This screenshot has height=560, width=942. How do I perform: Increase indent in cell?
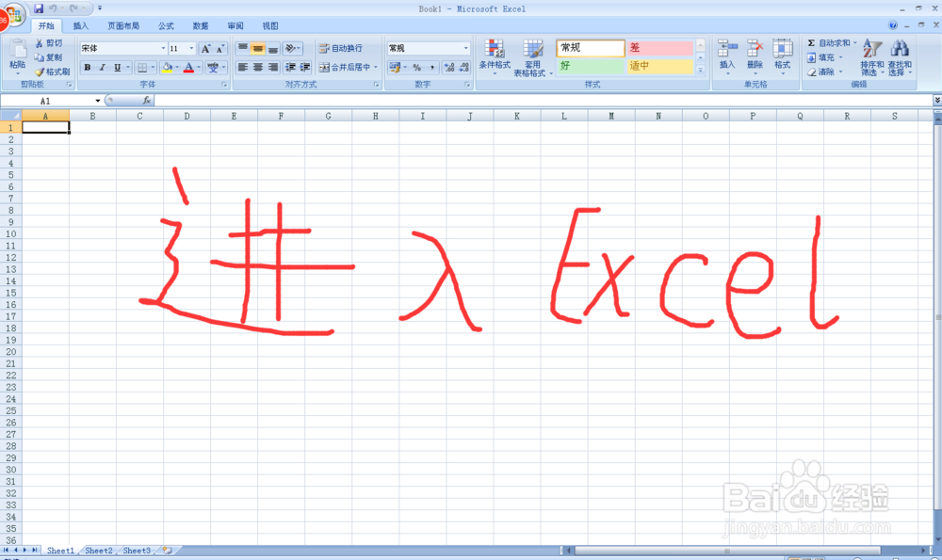pos(304,67)
